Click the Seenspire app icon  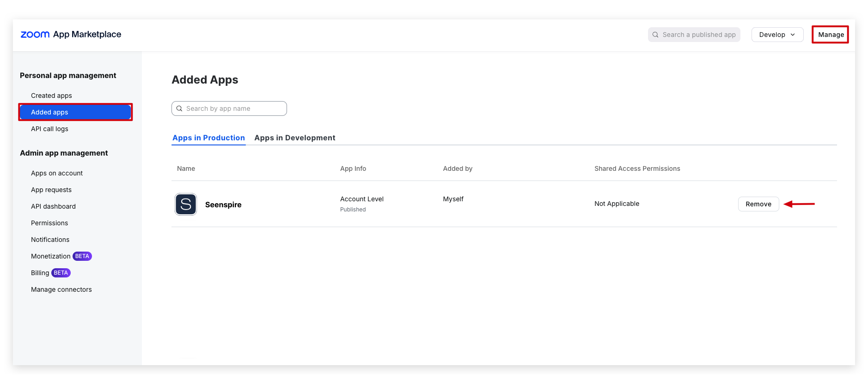(186, 204)
